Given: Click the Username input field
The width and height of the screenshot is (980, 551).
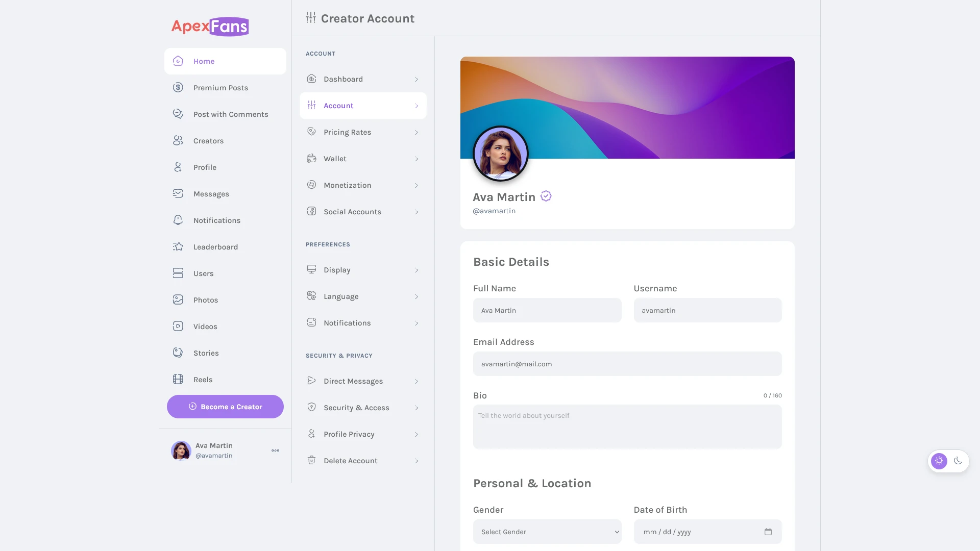Looking at the screenshot, I should click(707, 310).
